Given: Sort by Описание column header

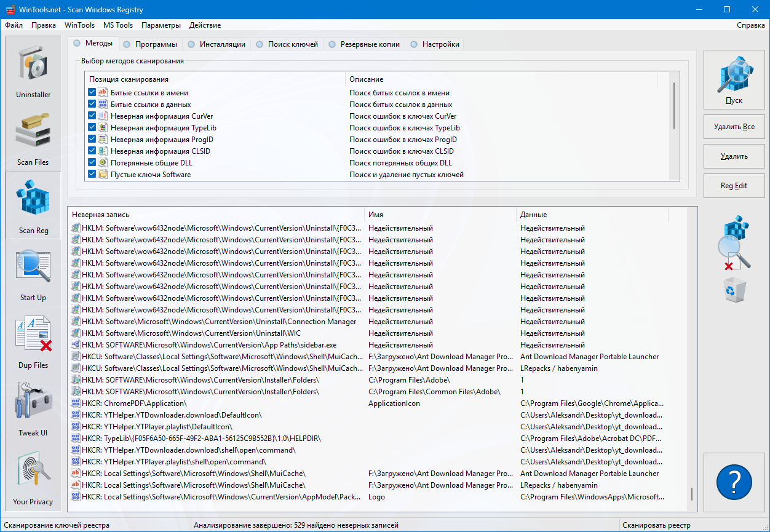Looking at the screenshot, I should point(501,79).
